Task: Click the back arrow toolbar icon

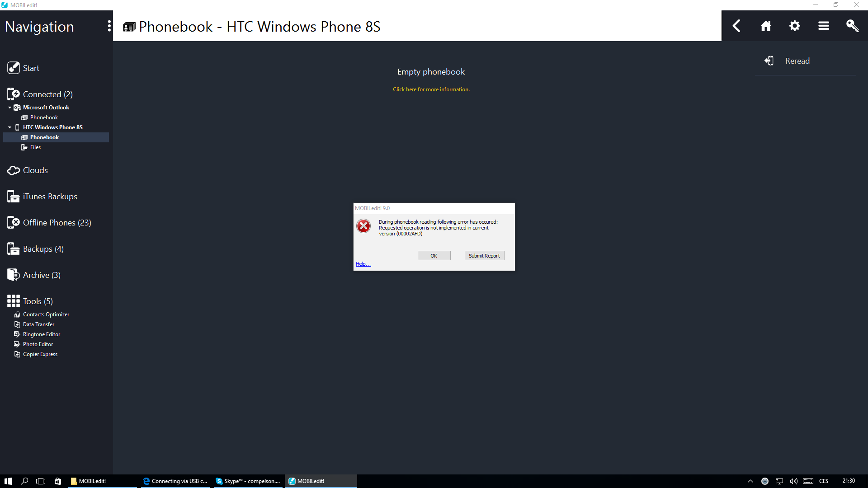Action: pyautogui.click(x=736, y=26)
